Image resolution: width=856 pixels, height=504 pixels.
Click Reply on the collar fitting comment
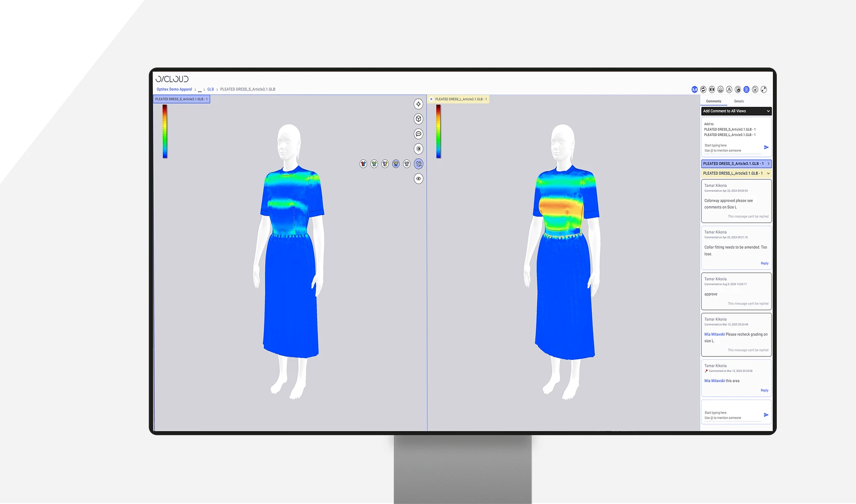click(x=764, y=263)
